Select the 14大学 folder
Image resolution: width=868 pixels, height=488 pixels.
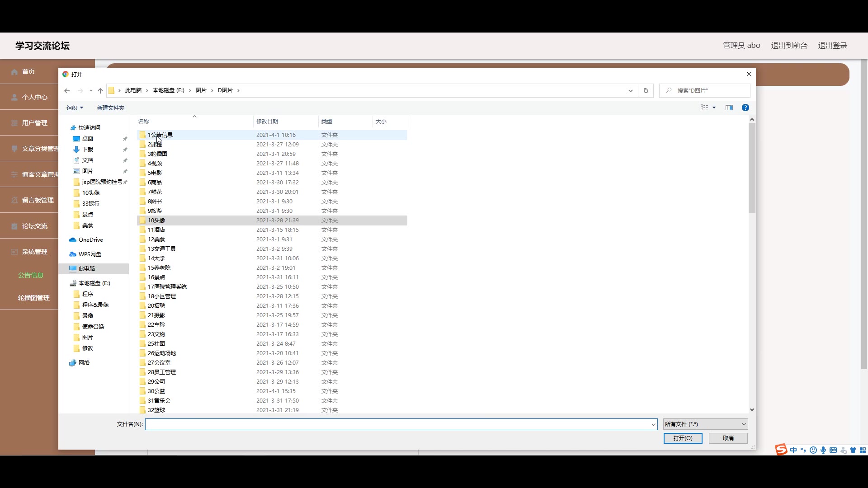[156, 258]
